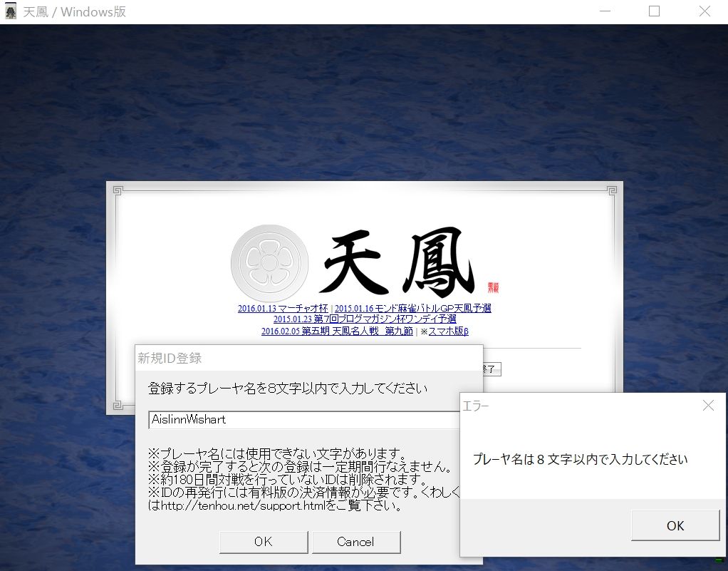Maximize the 天鳳 / Windows版 window
728x571 pixels.
(x=654, y=11)
